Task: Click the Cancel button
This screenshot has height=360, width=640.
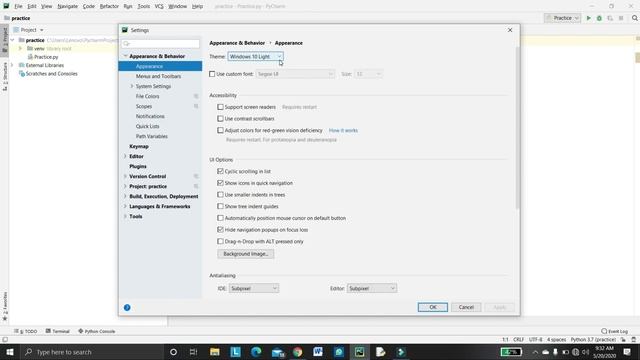Action: tap(466, 307)
